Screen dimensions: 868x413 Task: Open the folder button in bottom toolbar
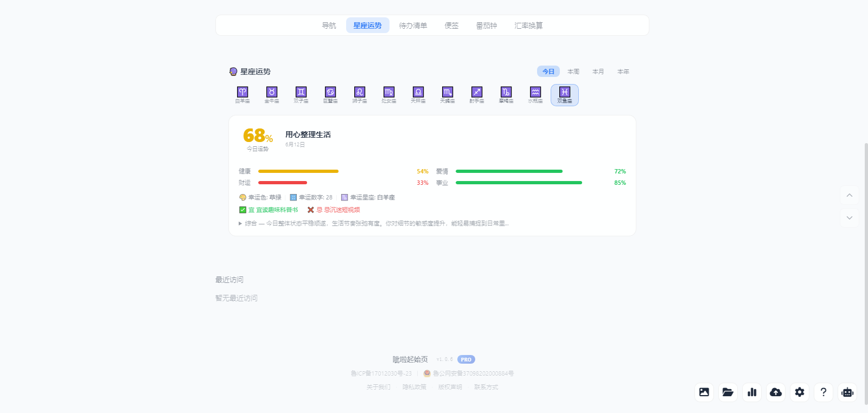728,392
